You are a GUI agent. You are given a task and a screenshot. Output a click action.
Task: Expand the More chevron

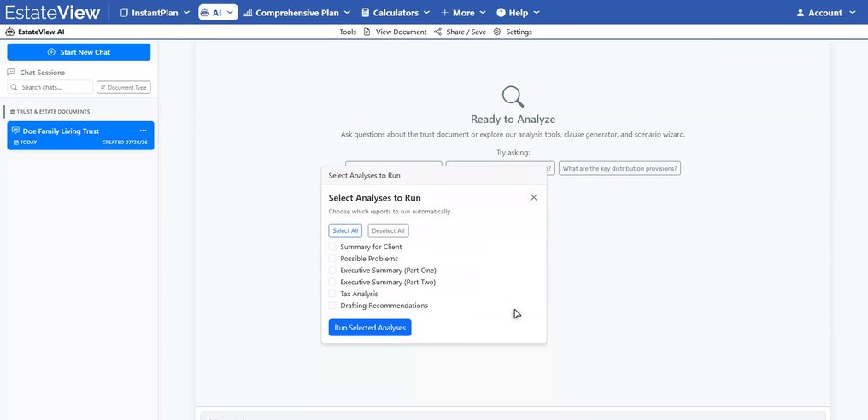(483, 13)
